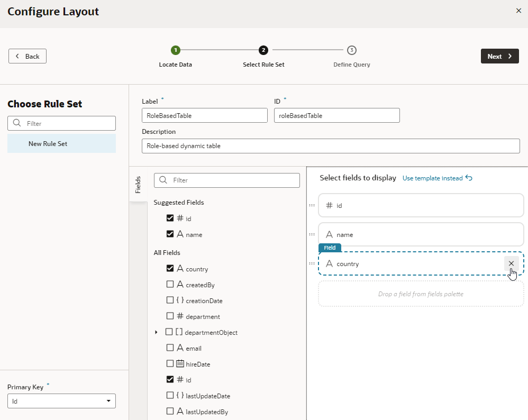Uncheck the country field checkbox
This screenshot has width=528, height=420.
[170, 268]
